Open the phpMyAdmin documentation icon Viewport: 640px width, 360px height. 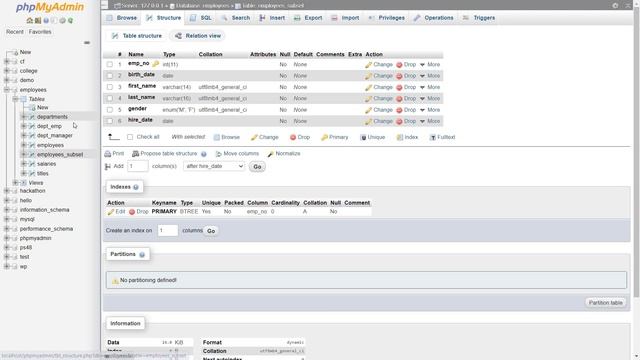[46, 20]
